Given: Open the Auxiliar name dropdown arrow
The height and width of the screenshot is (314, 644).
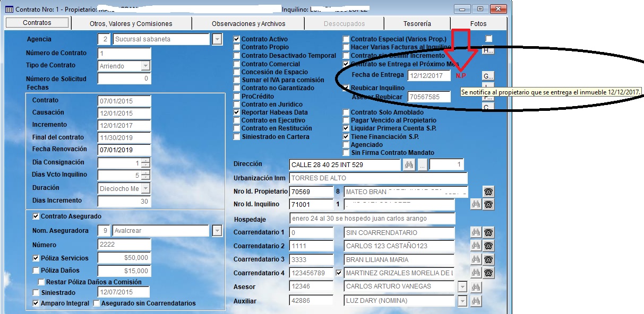Looking at the screenshot, I should [x=462, y=301].
